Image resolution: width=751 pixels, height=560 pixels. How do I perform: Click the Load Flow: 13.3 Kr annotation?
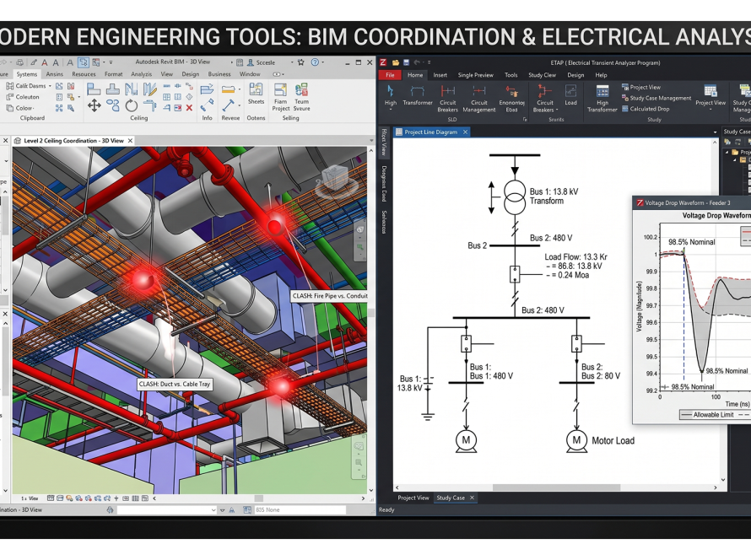(575, 257)
